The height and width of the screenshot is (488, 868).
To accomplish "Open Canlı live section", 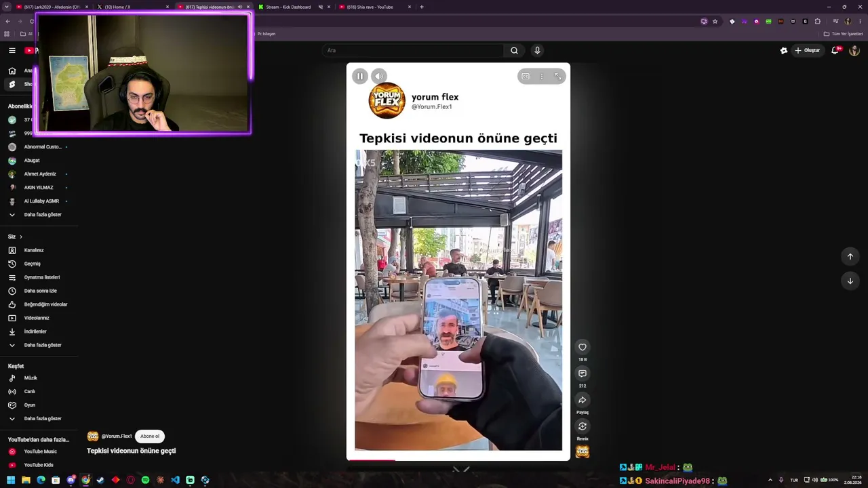I will click(30, 392).
